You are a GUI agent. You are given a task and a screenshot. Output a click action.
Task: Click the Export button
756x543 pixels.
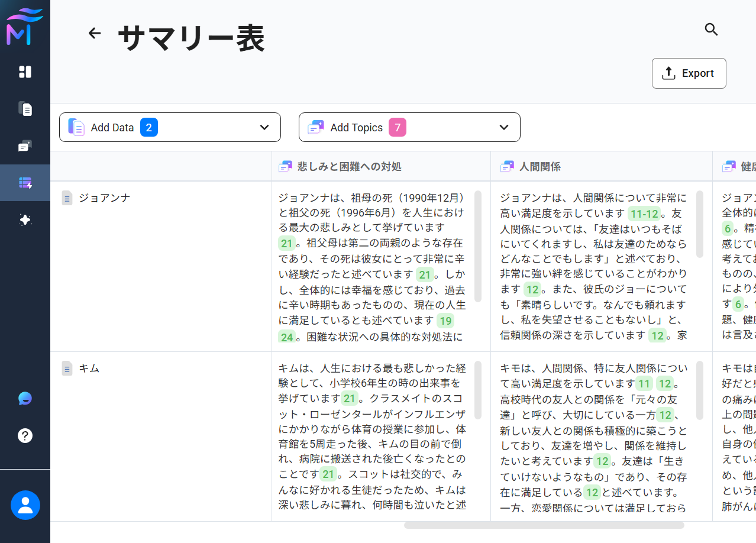(x=689, y=73)
